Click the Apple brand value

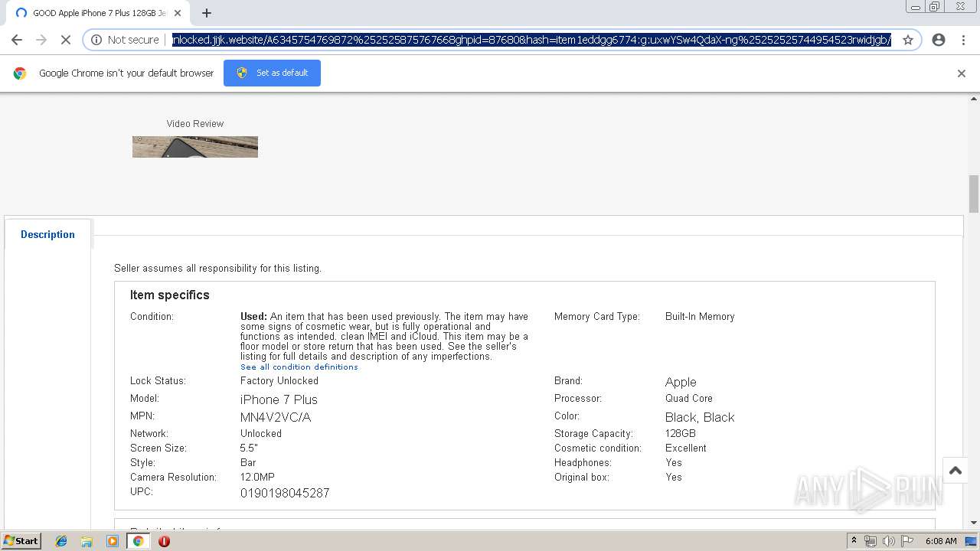681,382
